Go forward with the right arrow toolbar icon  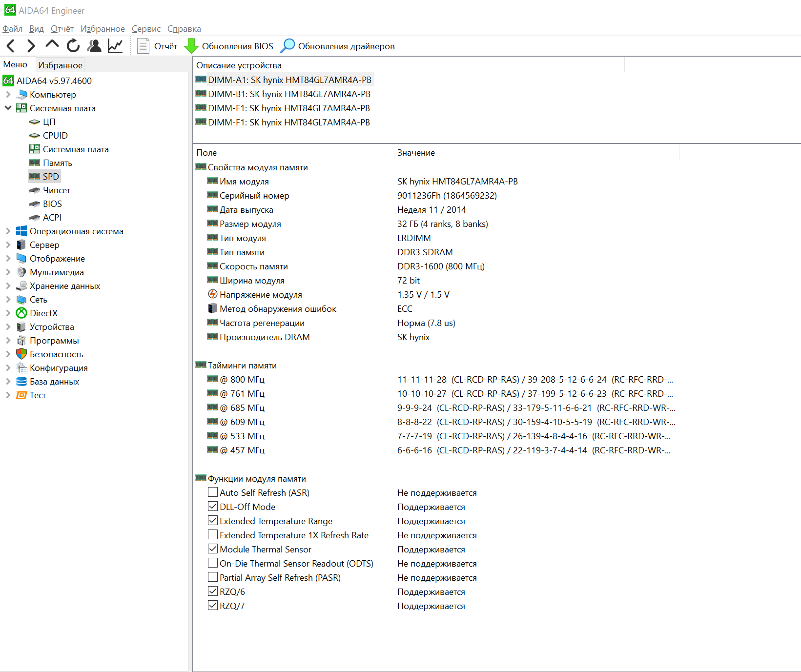coord(31,46)
